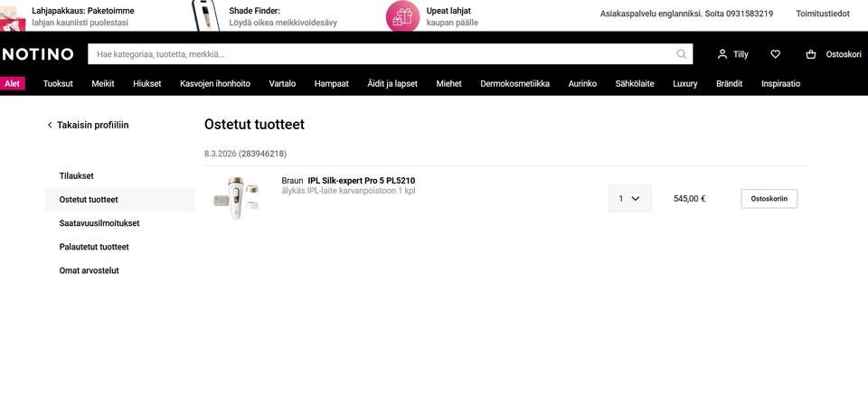Open the Tilly account user icon

pos(722,54)
